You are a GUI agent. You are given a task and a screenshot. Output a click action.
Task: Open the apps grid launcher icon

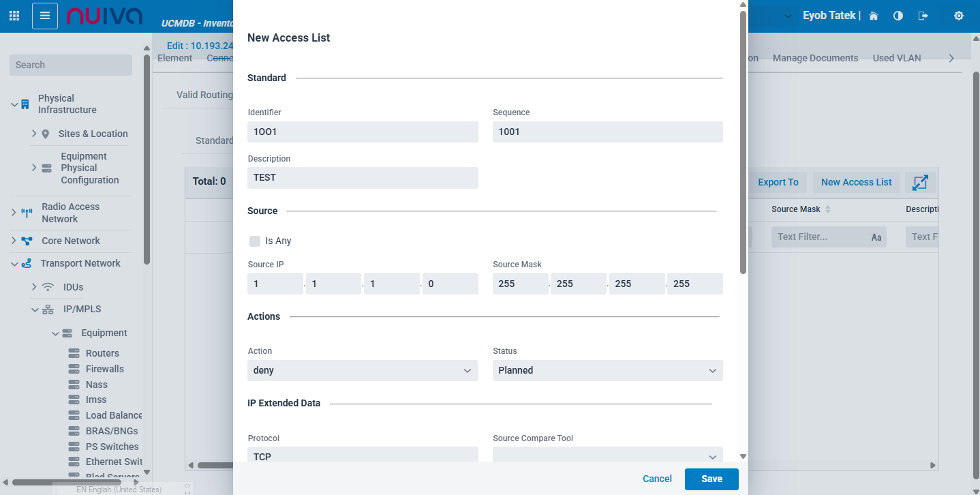click(14, 16)
